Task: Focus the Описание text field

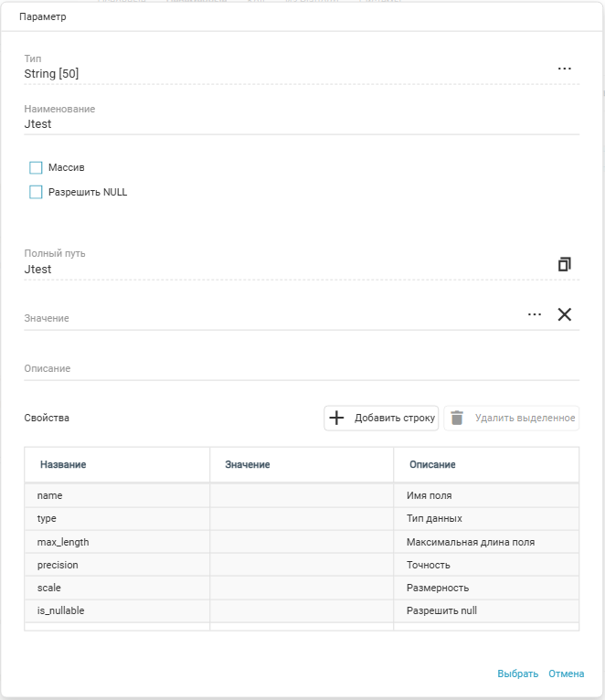Action: [274, 368]
